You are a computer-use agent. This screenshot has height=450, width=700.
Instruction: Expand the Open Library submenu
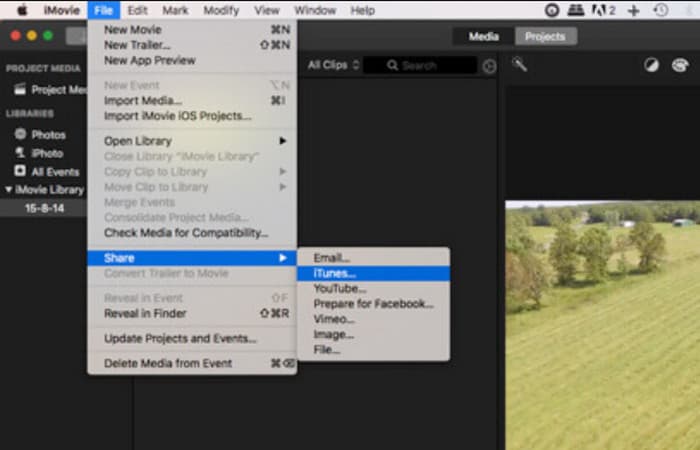click(192, 141)
